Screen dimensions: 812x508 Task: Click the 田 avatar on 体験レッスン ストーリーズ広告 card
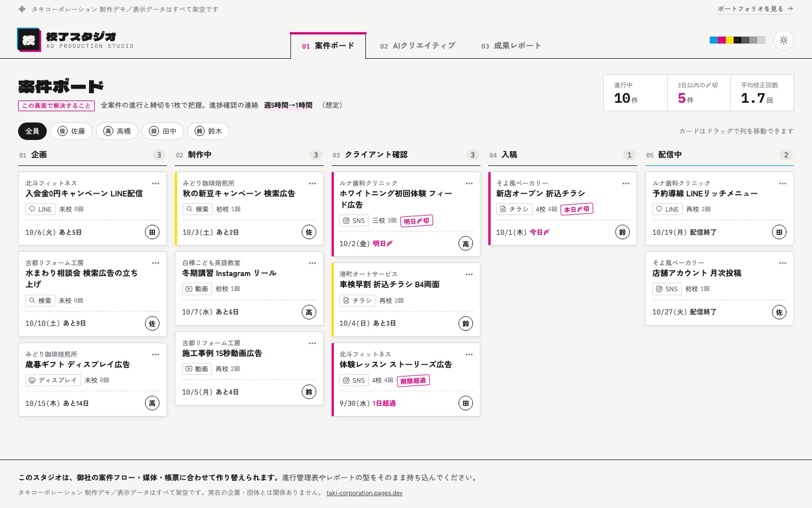pos(466,403)
